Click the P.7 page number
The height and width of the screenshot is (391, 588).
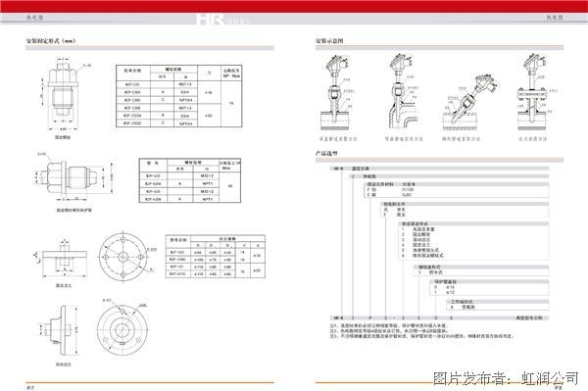point(30,388)
